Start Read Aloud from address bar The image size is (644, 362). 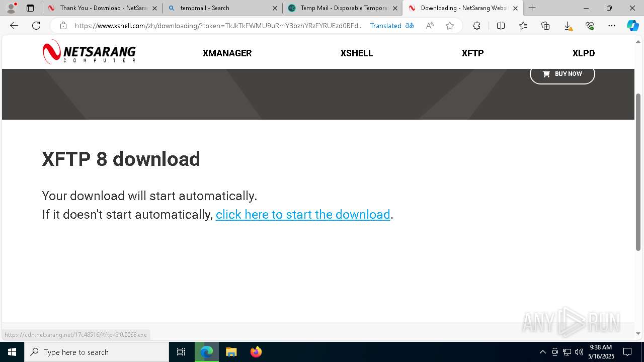pos(430,26)
